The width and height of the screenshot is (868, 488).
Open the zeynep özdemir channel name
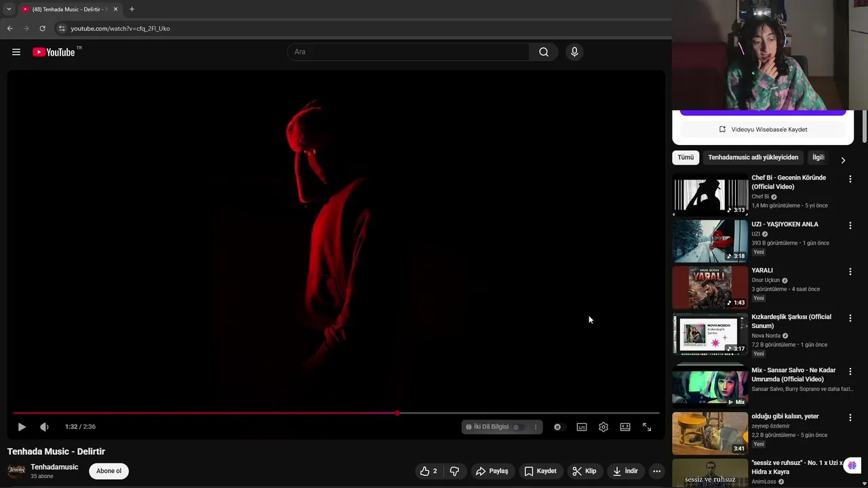click(x=770, y=426)
